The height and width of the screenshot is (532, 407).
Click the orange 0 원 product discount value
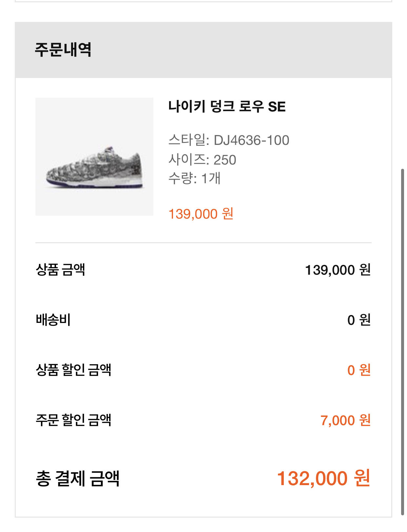pyautogui.click(x=359, y=370)
